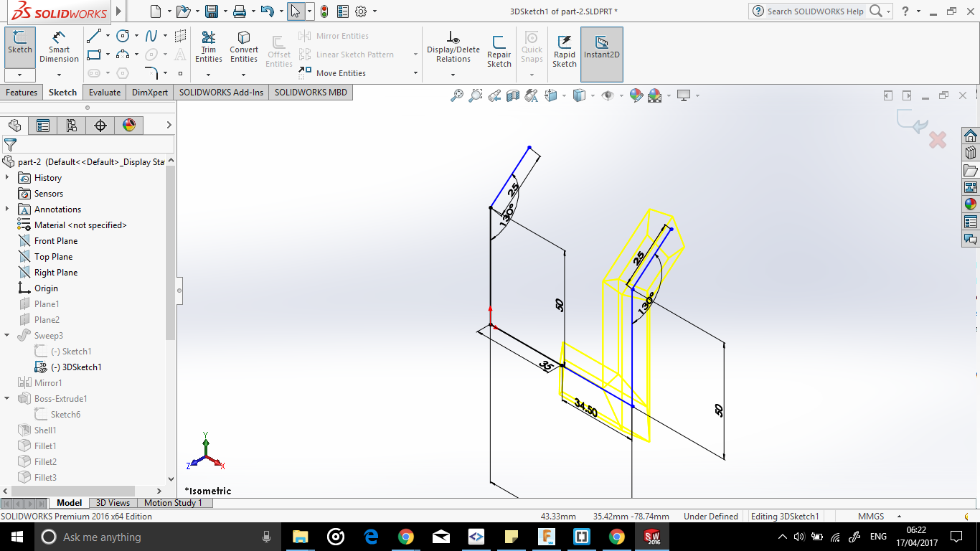Toggle Hide/Show Items eye icon

pyautogui.click(x=608, y=95)
